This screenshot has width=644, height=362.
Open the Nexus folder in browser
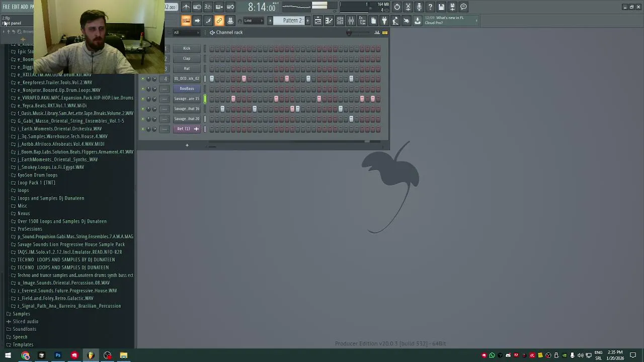click(x=24, y=214)
